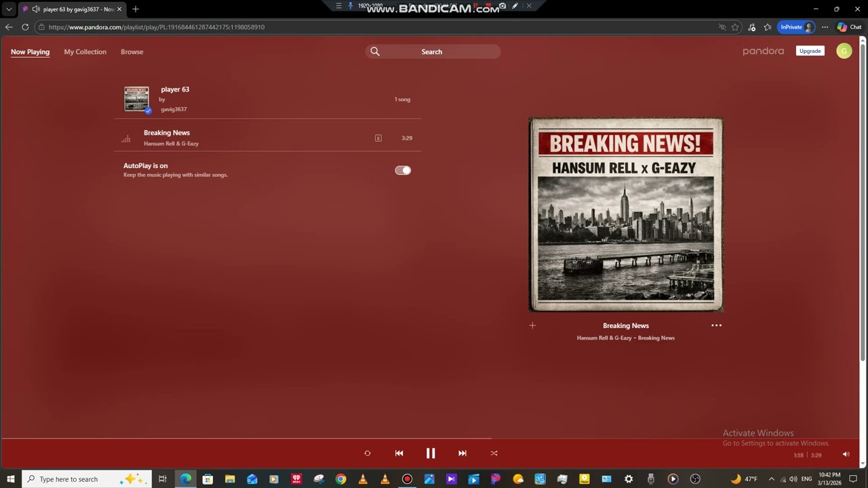The image size is (868, 488).
Task: Open the player 63 playlist title
Action: (x=175, y=89)
